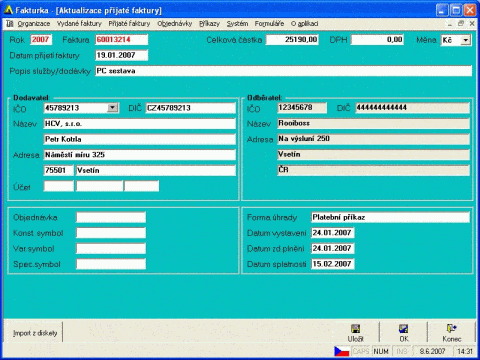This screenshot has height=360, width=480.
Task: Click the OK confirm icon button
Action: (x=404, y=332)
